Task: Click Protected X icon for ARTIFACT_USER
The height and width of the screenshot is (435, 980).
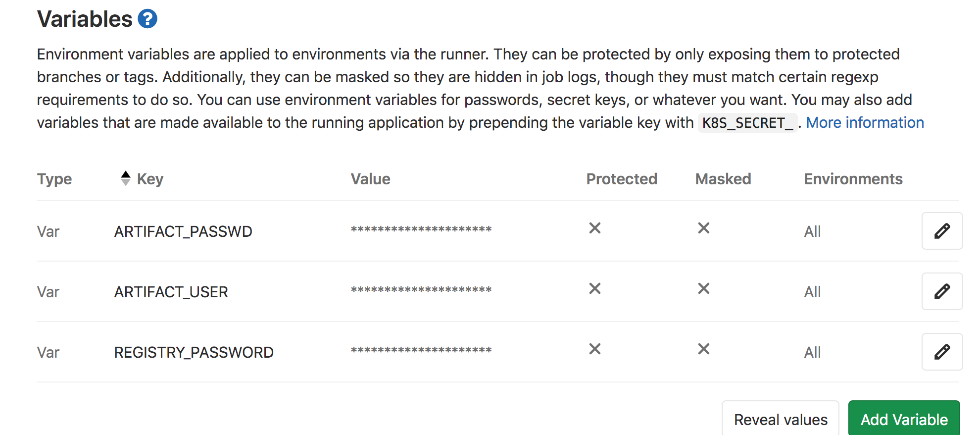Action: 595,288
